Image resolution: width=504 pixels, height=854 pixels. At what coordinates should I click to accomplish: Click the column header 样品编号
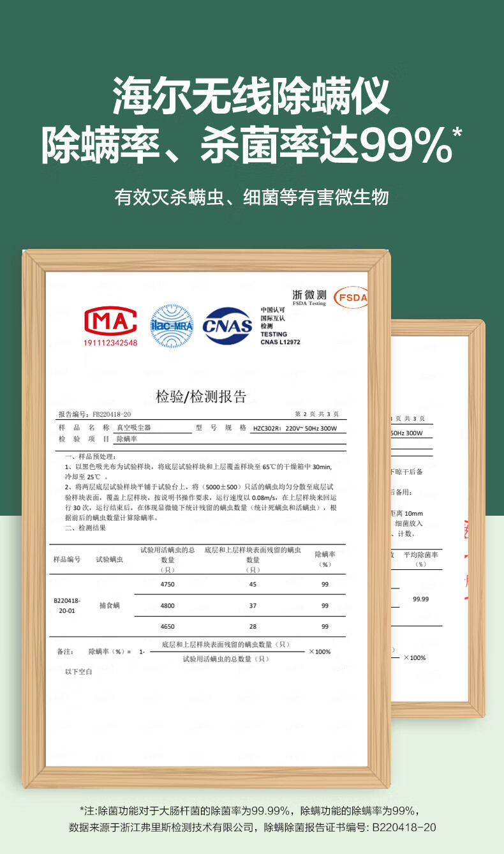pyautogui.click(x=67, y=558)
